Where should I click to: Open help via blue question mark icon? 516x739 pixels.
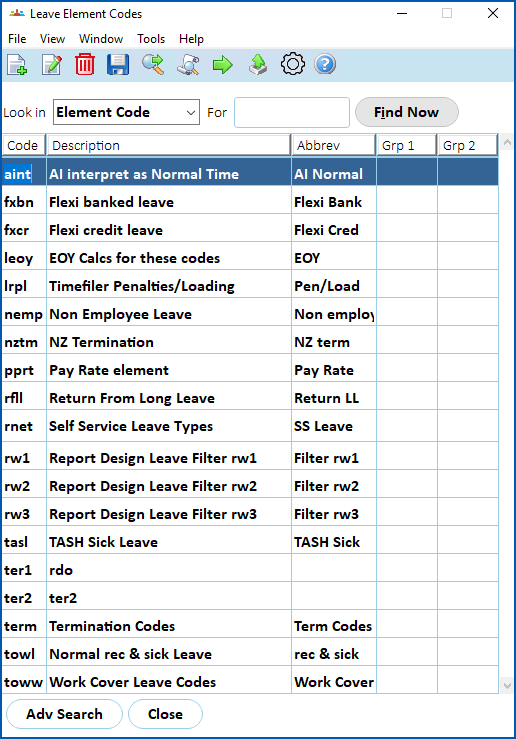pyautogui.click(x=325, y=64)
